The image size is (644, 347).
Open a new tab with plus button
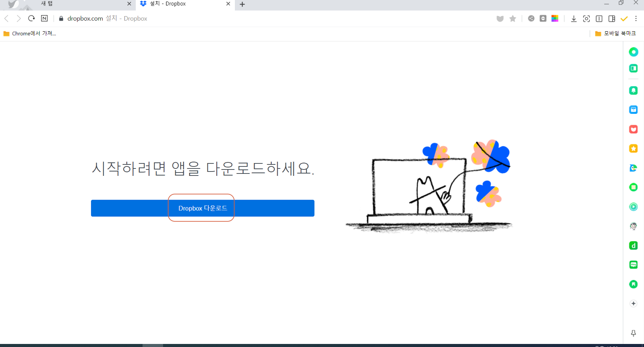242,4
